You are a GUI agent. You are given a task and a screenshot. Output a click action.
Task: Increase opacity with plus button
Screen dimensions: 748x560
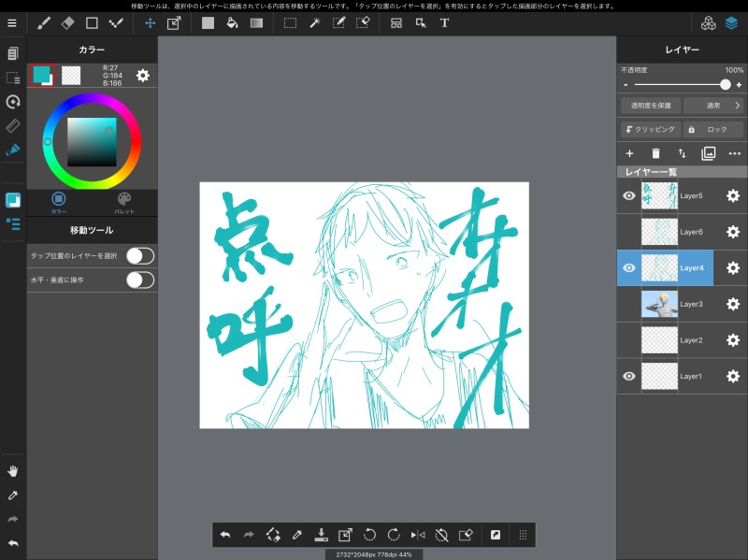coord(739,85)
